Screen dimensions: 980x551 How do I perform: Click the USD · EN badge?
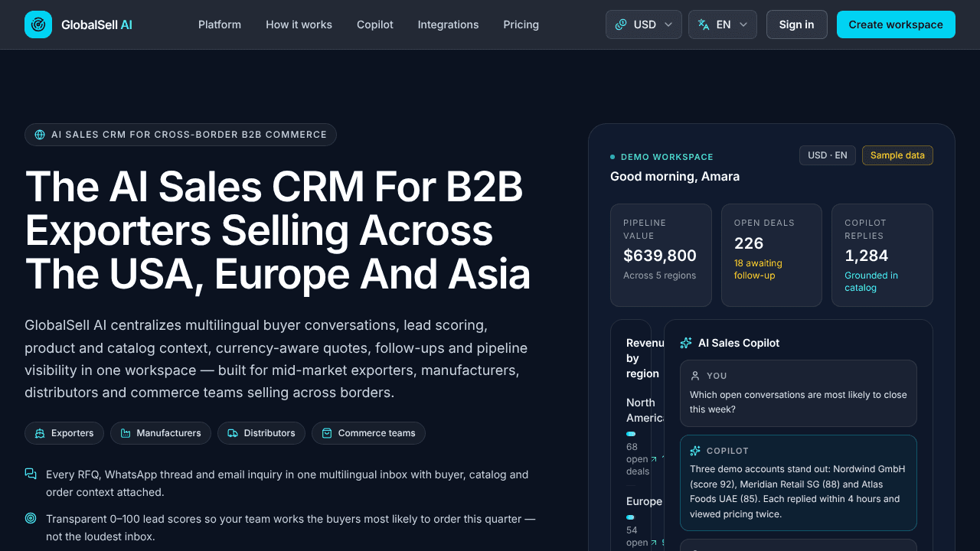point(828,155)
